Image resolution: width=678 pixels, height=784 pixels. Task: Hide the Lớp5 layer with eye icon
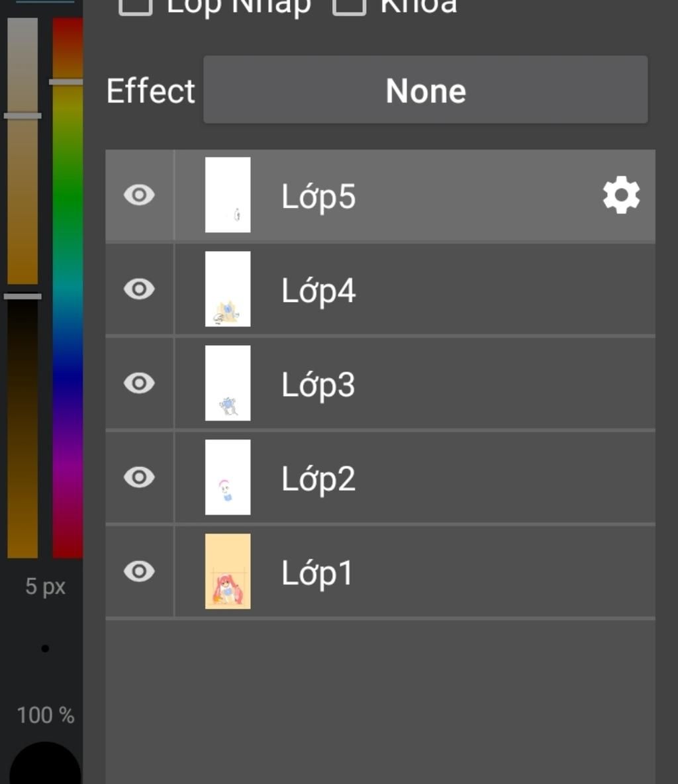point(139,195)
